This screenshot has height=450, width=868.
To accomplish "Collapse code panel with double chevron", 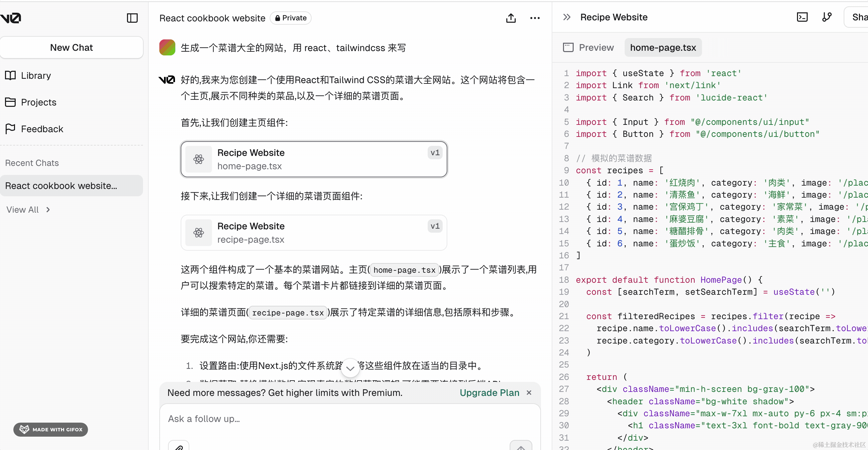I will (566, 17).
